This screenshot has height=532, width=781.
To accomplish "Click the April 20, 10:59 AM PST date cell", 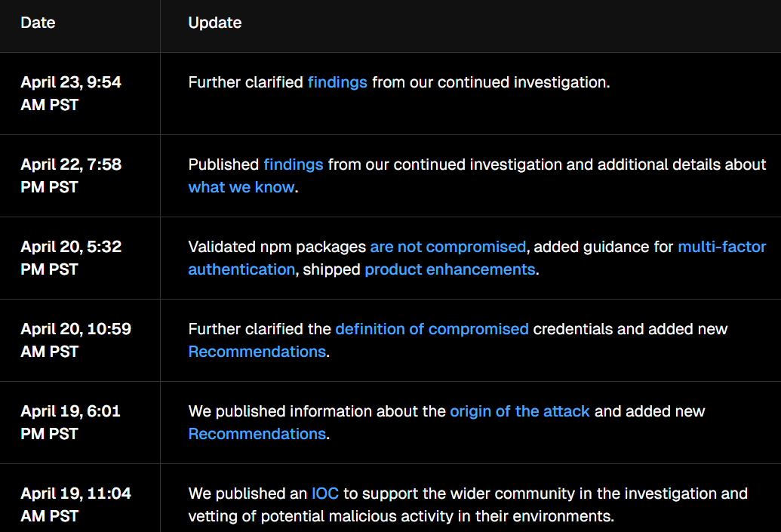I will 75,340.
